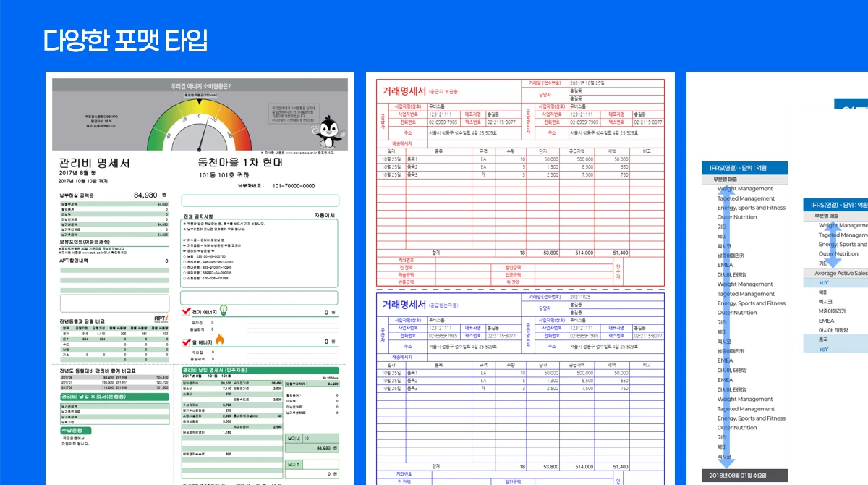Click the empty rounded box under 납부자번호

260,201
